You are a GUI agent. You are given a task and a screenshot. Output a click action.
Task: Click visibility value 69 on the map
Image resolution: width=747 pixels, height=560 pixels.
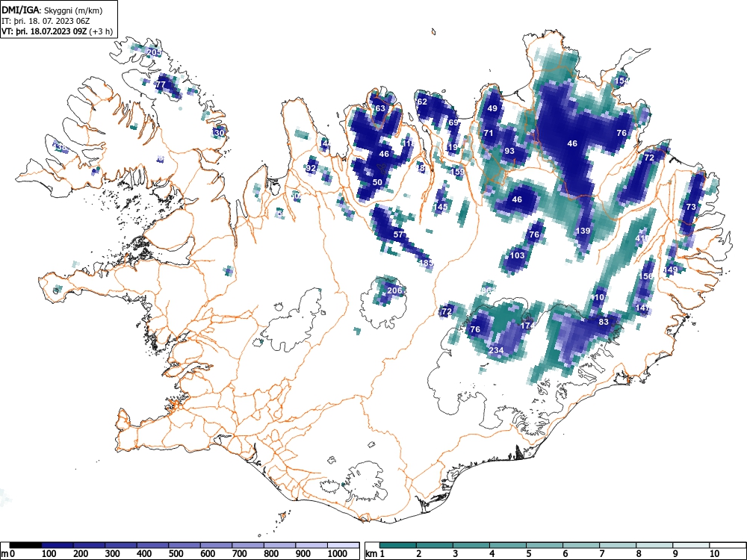coord(453,122)
